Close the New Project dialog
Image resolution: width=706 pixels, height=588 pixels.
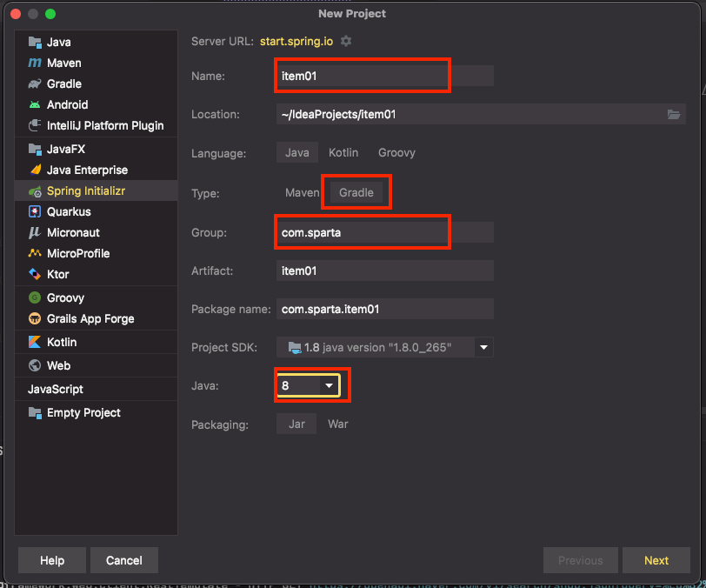tap(16, 14)
